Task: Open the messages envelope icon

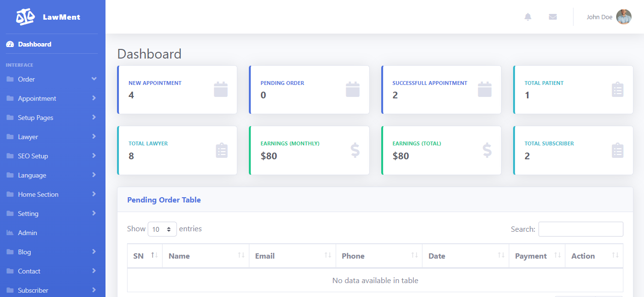Action: (x=553, y=17)
